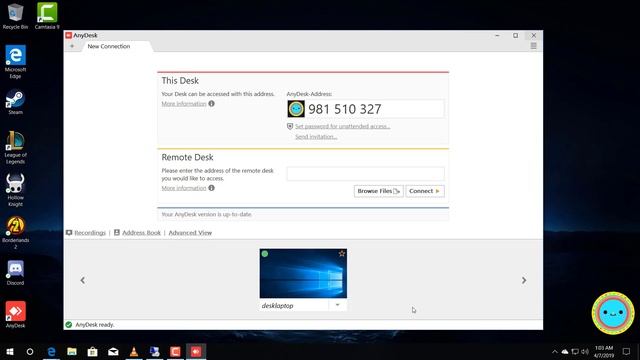Open Borderlands 2 desktop shortcut
Viewport: 640px width, 360px height.
(x=15, y=233)
